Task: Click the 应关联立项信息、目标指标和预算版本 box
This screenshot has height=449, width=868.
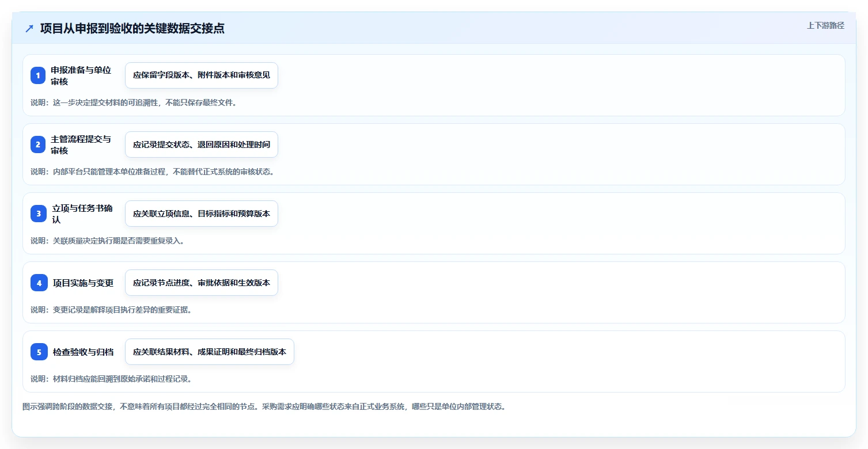Action: pos(202,214)
